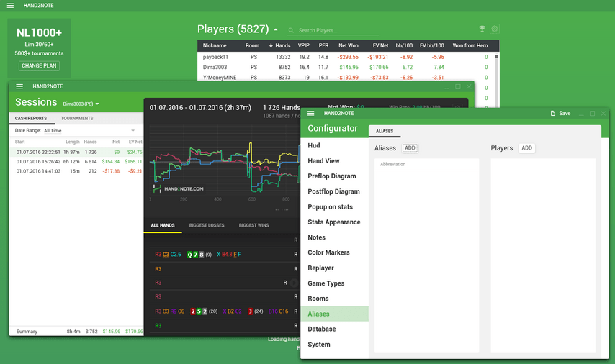The image size is (615, 364).
Task: Click the ADD button next to Players
Action: tap(526, 147)
